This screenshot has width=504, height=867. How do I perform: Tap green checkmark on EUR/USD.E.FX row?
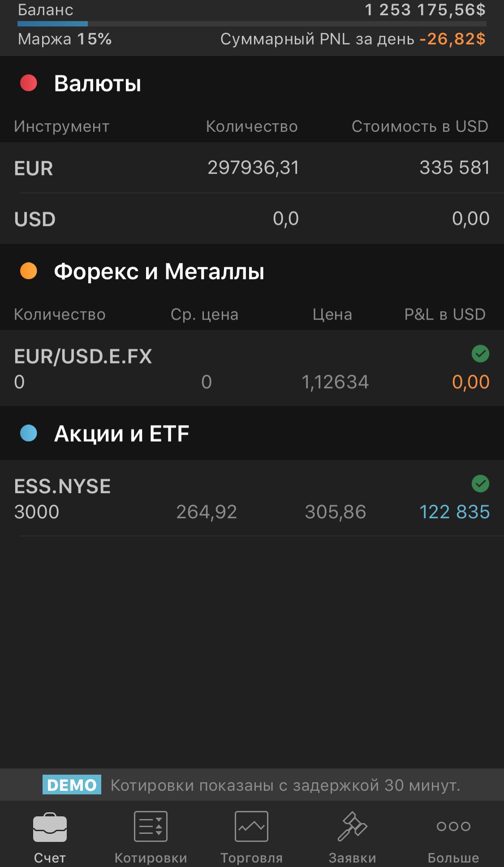coord(480,354)
